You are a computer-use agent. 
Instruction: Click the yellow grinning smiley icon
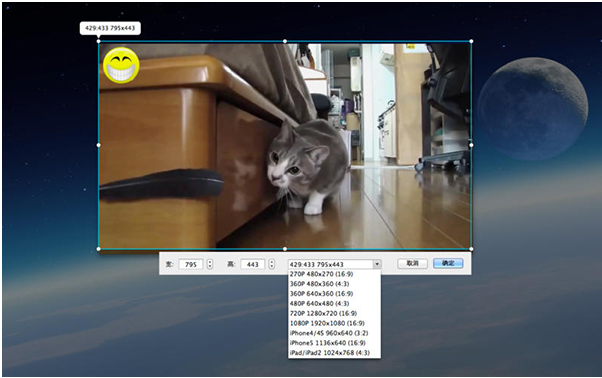pyautogui.click(x=121, y=65)
